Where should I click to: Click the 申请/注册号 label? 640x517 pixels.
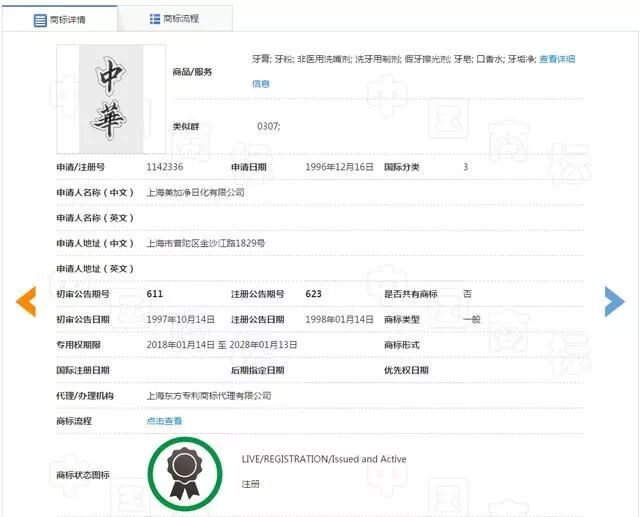pyautogui.click(x=80, y=167)
